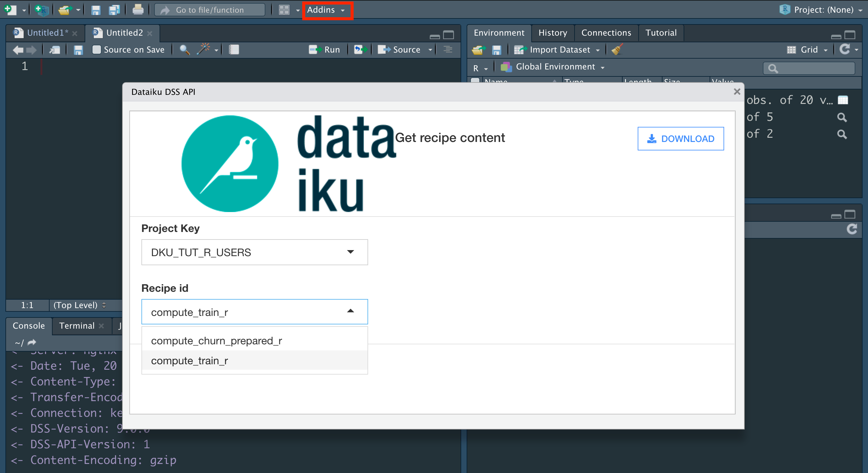Open the Tutorial tab
Viewport: 868px width, 473px height.
click(661, 33)
